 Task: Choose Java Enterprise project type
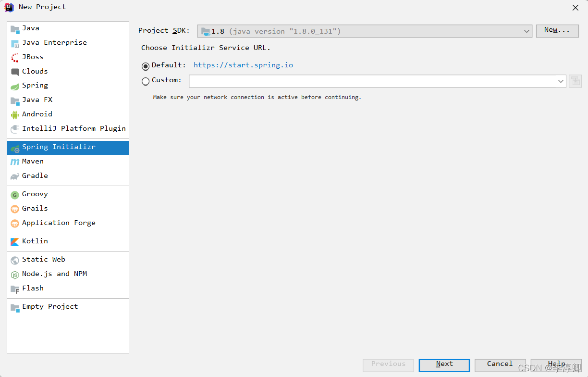tap(68, 42)
